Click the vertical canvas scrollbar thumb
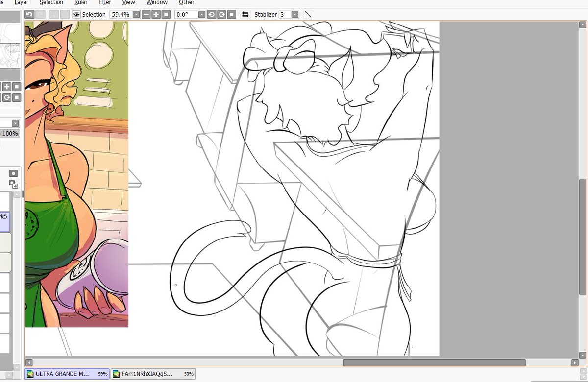This screenshot has width=588, height=382. [583, 237]
